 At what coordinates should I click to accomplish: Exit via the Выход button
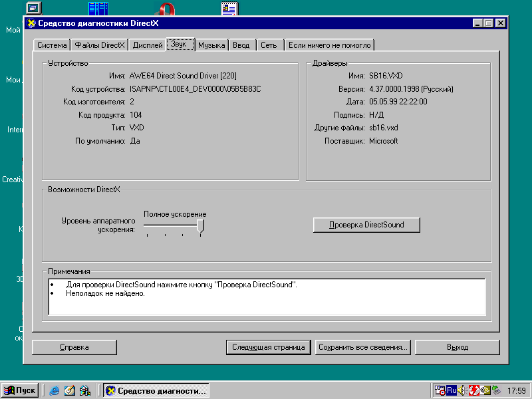(x=458, y=347)
